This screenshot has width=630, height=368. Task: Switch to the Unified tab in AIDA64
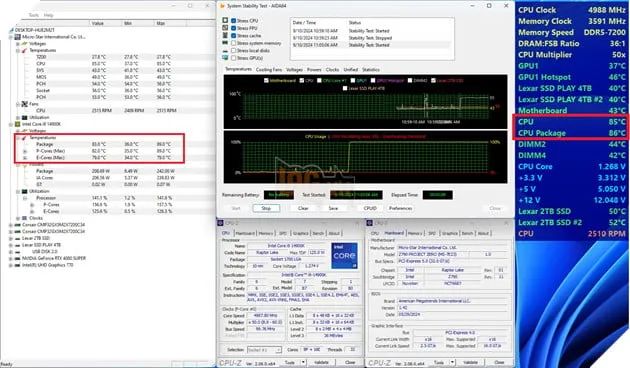[x=350, y=70]
